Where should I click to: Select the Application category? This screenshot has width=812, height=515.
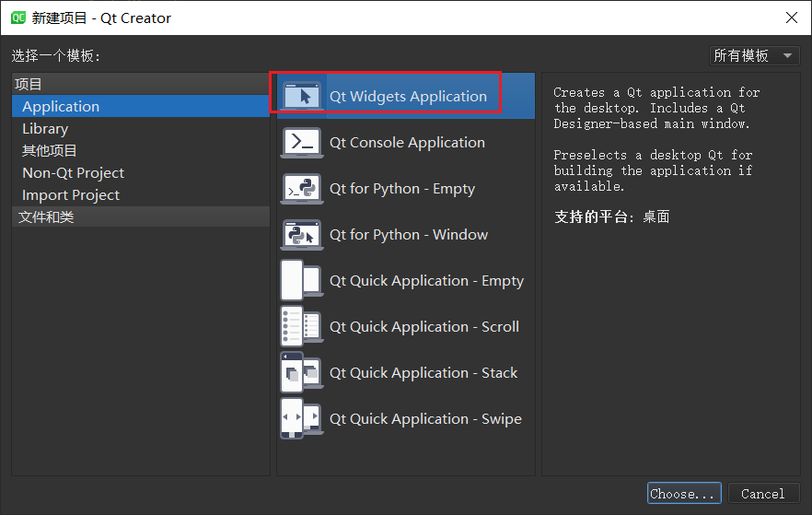[x=141, y=106]
